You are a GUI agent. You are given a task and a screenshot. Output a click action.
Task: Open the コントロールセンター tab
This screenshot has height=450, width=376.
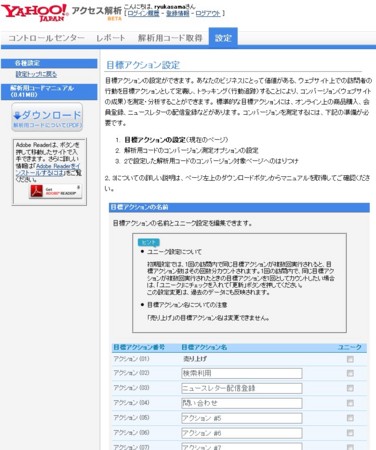46,38
